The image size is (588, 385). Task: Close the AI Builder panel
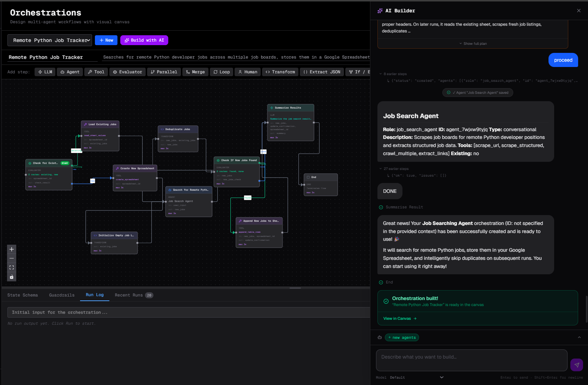point(578,11)
